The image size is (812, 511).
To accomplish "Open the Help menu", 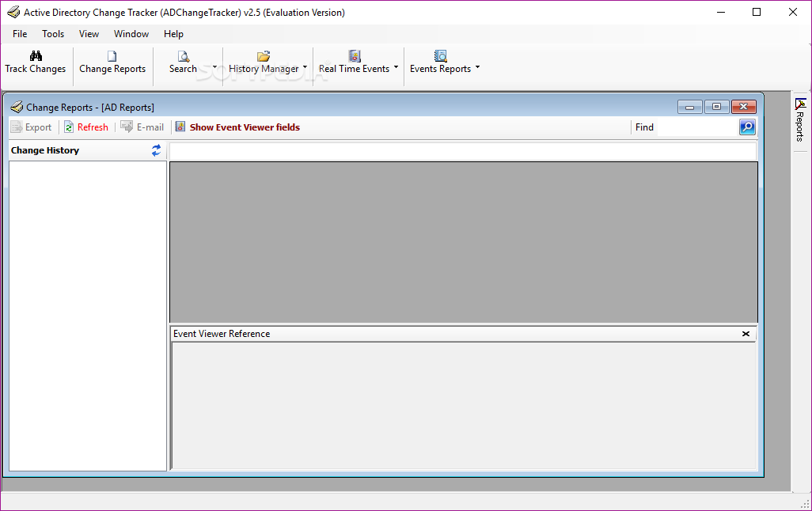I will 173,34.
